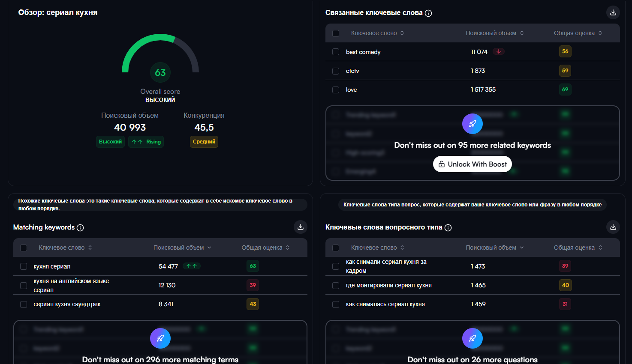
Task: Click the 'love' keyword link
Action: [x=351, y=90]
